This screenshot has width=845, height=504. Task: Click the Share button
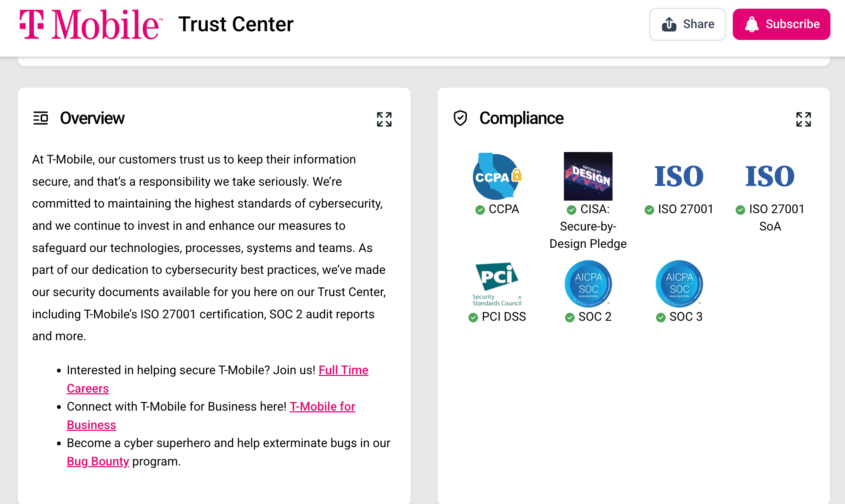pyautogui.click(x=687, y=24)
